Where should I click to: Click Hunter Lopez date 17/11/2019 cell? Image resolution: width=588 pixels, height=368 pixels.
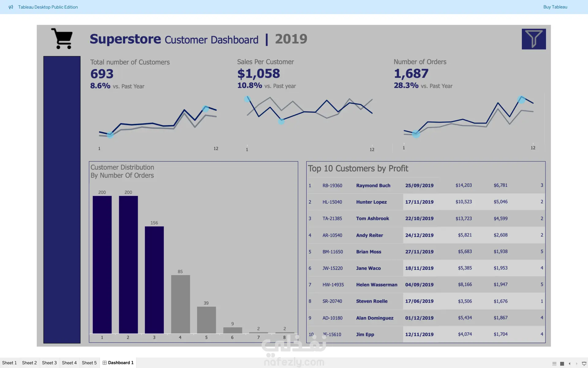(x=419, y=202)
